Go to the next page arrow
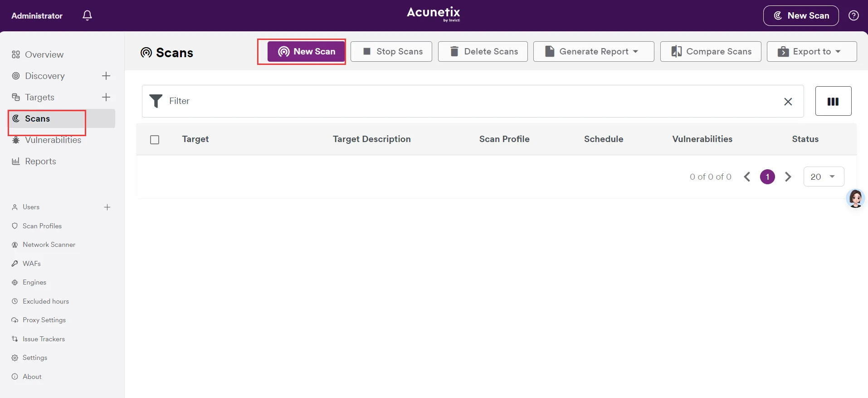 pyautogui.click(x=788, y=177)
